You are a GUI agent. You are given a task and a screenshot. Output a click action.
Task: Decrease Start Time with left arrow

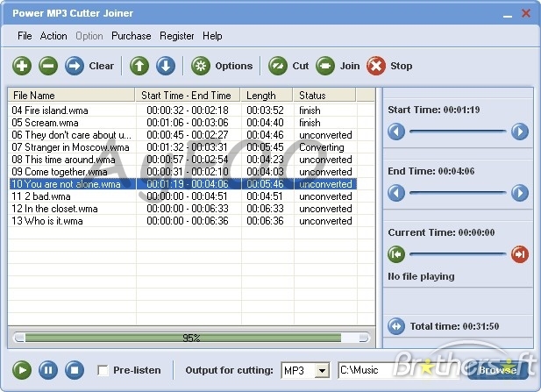click(x=396, y=132)
